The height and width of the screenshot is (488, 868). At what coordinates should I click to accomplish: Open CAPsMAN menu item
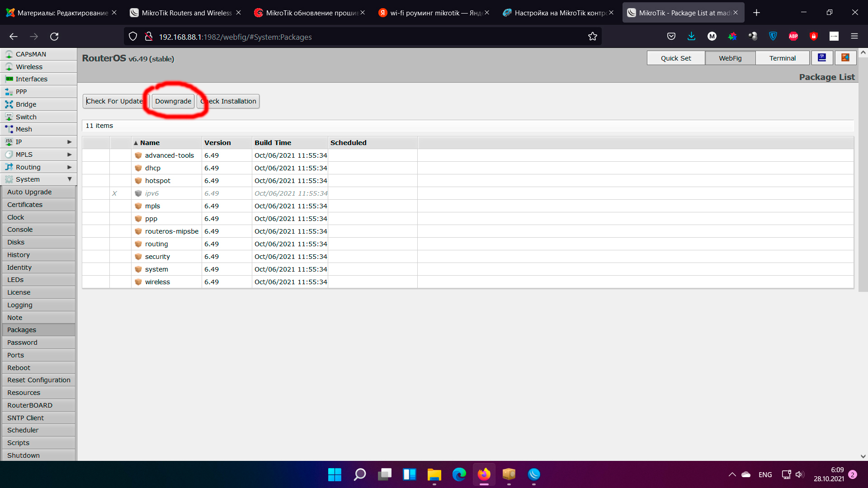38,54
